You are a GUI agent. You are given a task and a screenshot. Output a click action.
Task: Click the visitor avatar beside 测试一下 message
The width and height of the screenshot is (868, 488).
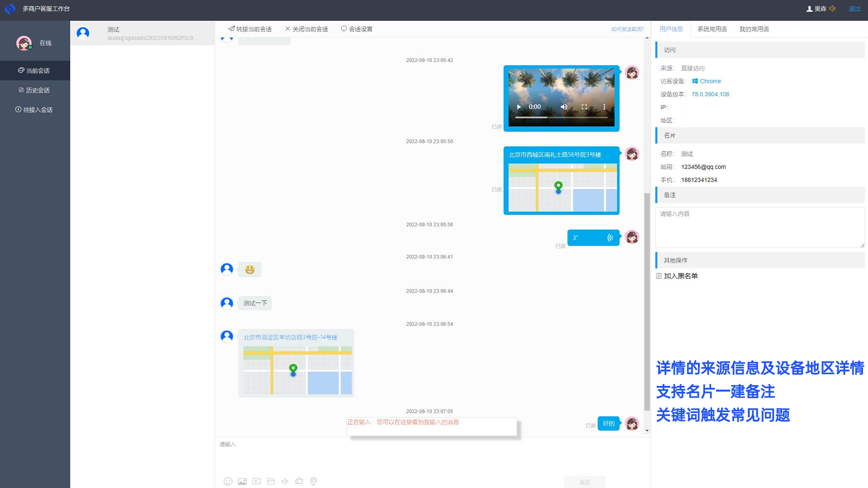[227, 303]
